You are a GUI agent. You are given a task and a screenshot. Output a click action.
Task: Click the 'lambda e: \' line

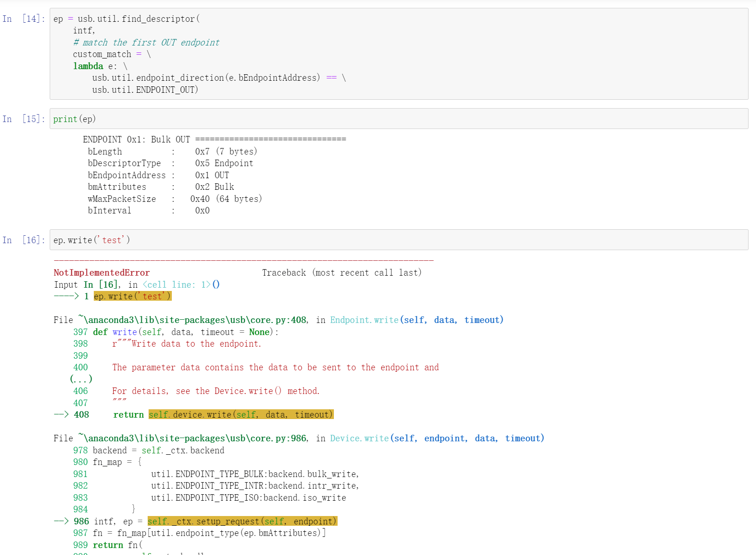[x=100, y=66]
